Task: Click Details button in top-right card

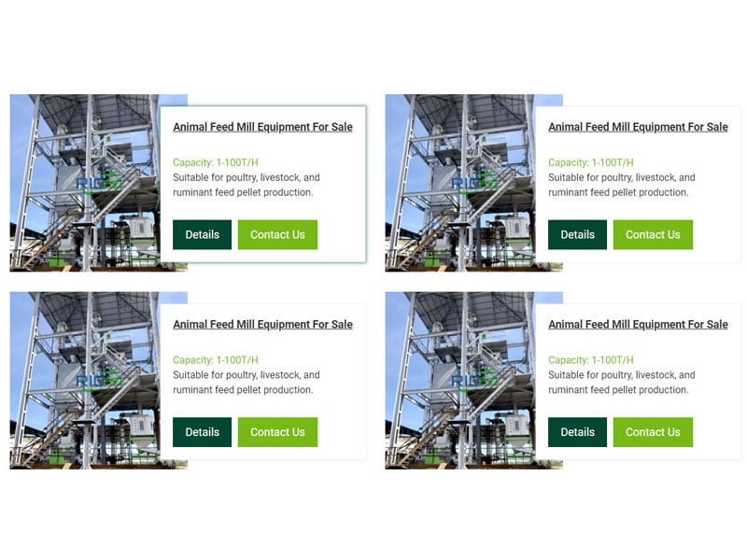Action: [577, 235]
